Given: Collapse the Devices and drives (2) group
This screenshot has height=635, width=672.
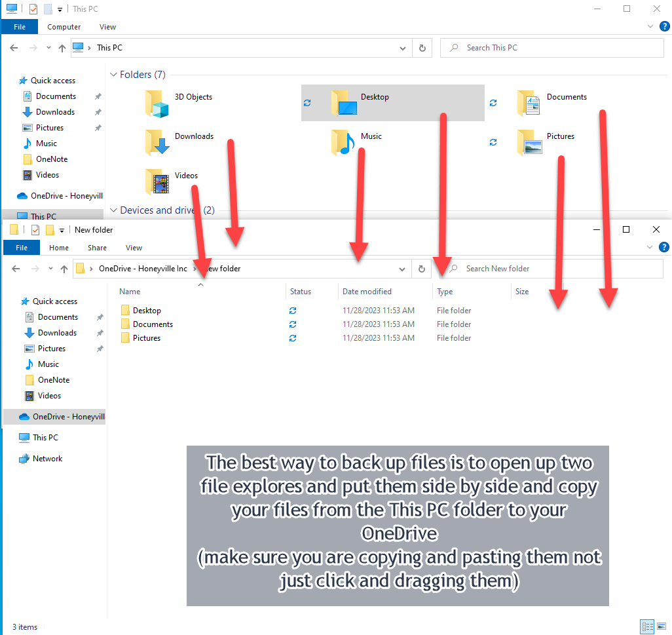Looking at the screenshot, I should (x=113, y=210).
